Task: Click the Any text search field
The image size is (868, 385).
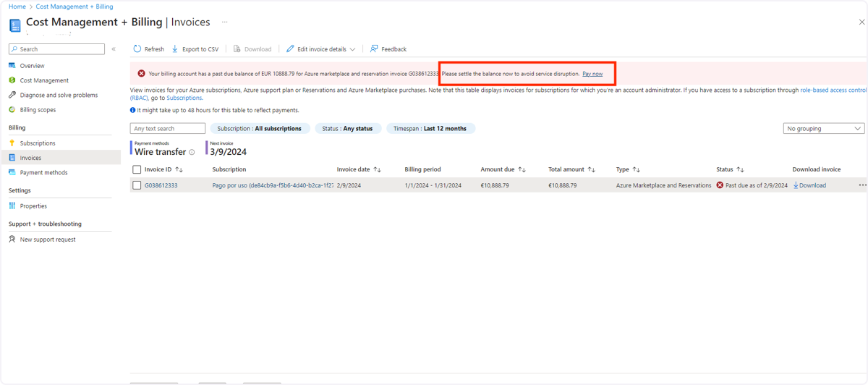Action: click(168, 129)
